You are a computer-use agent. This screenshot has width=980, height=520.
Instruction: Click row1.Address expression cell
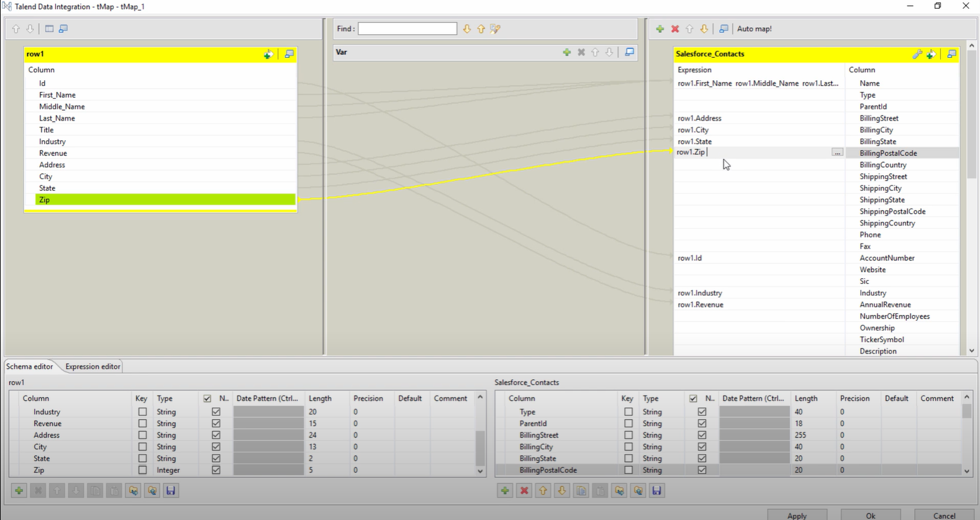[x=759, y=118]
